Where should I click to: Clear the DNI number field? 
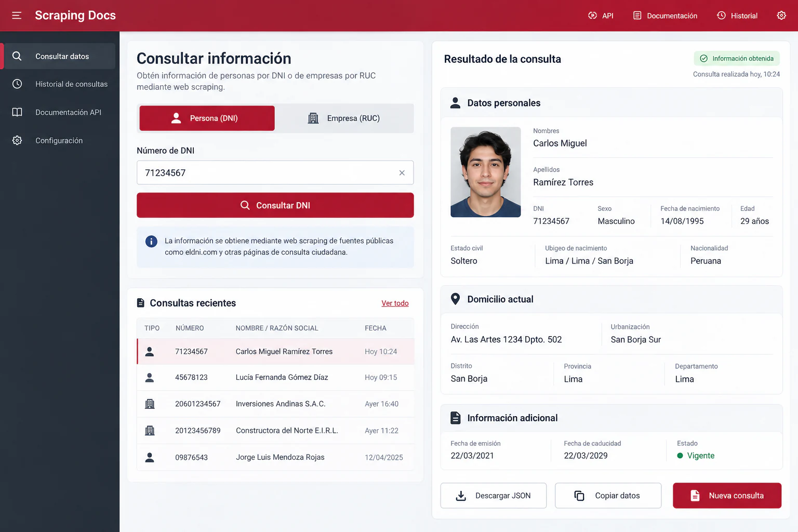click(x=402, y=173)
